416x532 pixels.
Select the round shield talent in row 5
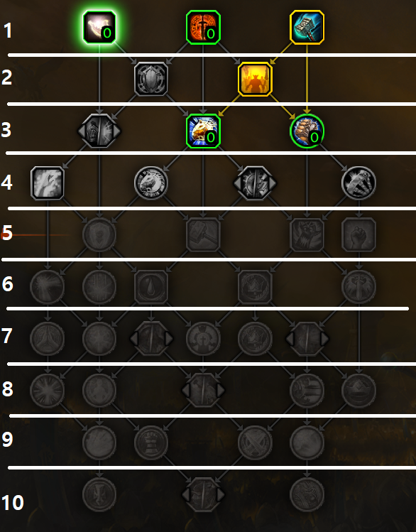[x=99, y=234]
